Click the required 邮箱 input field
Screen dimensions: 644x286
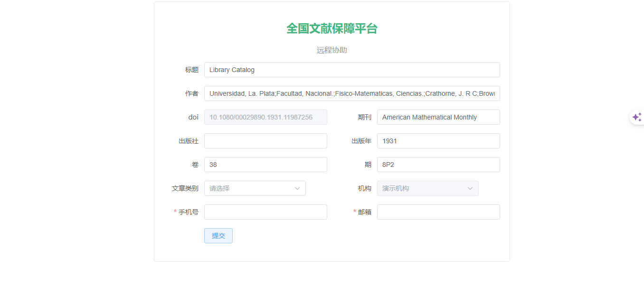pos(438,212)
